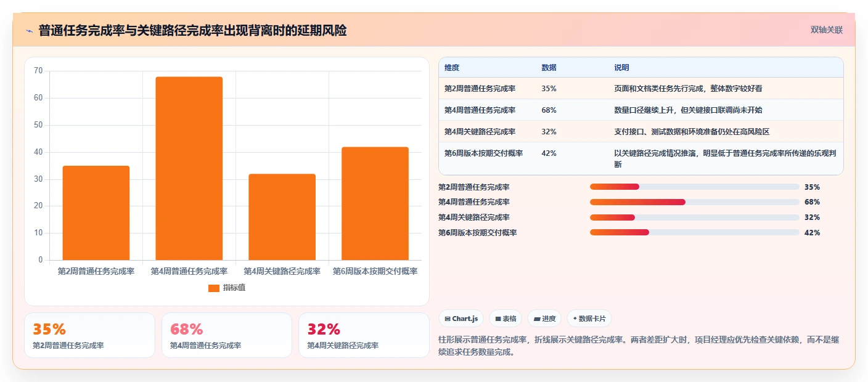Select the 数据卡片 chip
868x382 pixels.
tap(589, 319)
